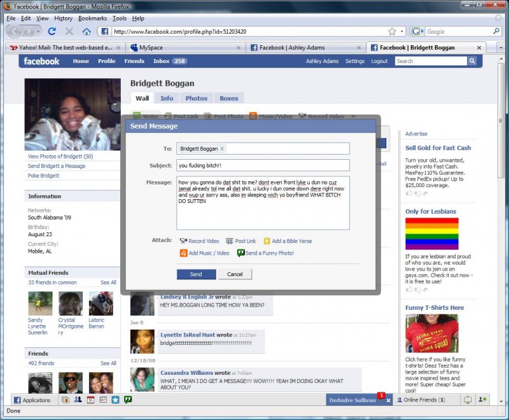Bookmark page with the star icon
Image resolution: width=509 pixels, height=420 pixels.
point(392,31)
